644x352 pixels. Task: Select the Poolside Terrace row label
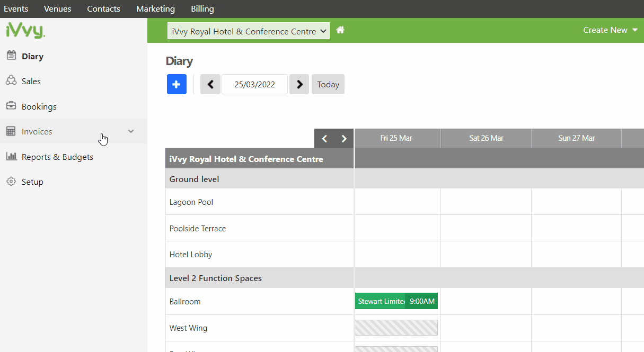(198, 228)
